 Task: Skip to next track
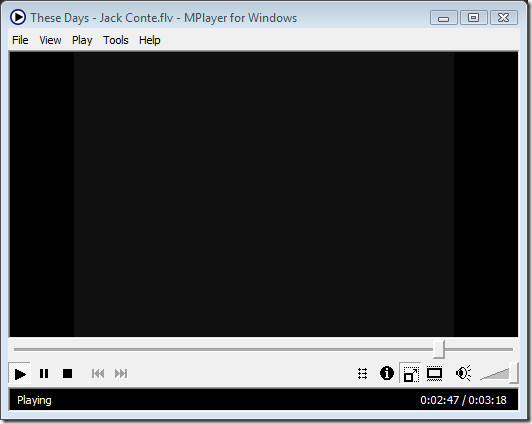pyautogui.click(x=121, y=374)
